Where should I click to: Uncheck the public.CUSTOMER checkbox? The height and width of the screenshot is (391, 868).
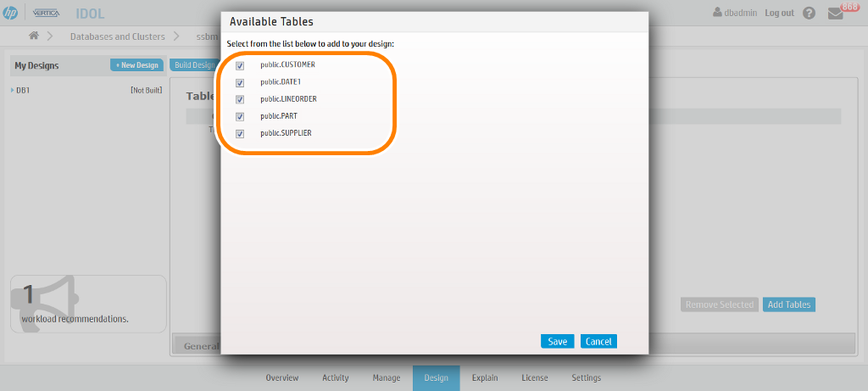(240, 66)
